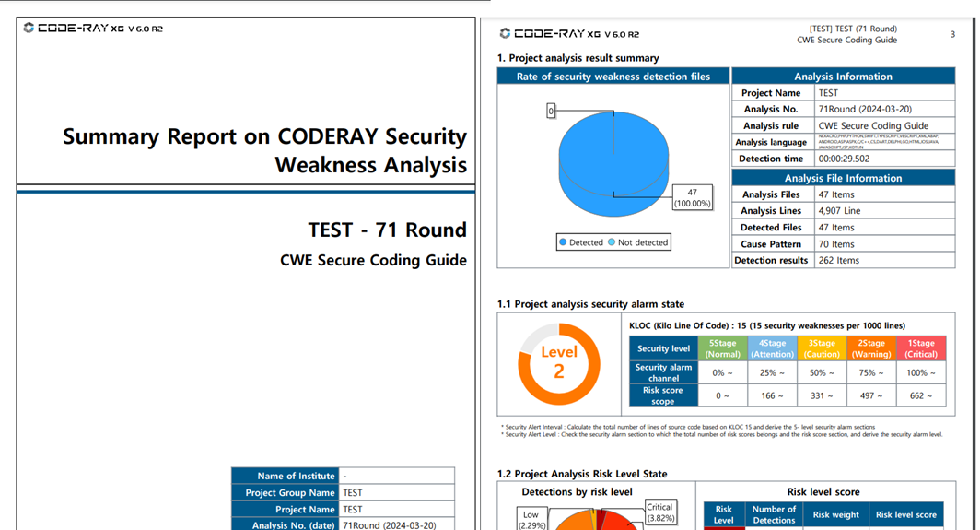Click the 'Security Alert Interval' footnote line
980x530 pixels.
click(x=687, y=427)
